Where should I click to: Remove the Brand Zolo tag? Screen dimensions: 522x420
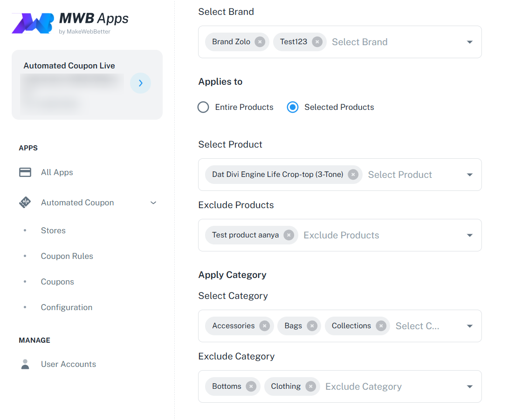pos(260,41)
